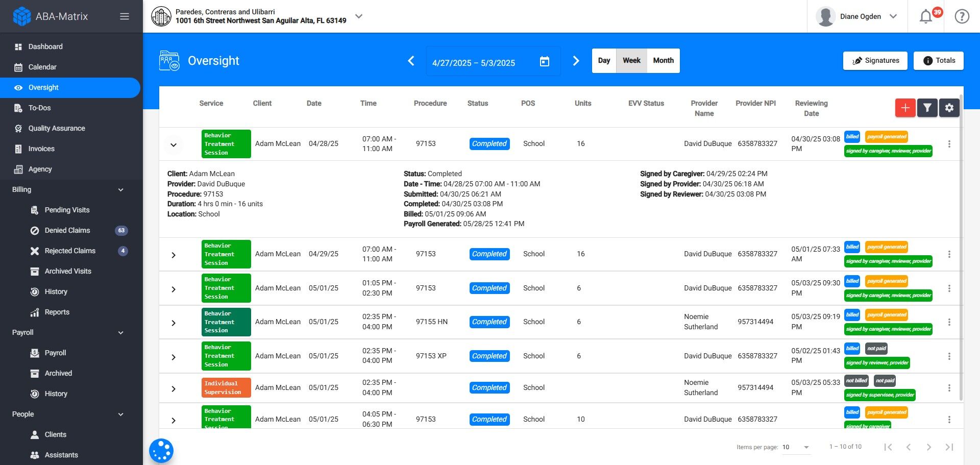This screenshot has height=465, width=980.
Task: Collapse the expanded 04/28/25 session row
Action: [174, 144]
